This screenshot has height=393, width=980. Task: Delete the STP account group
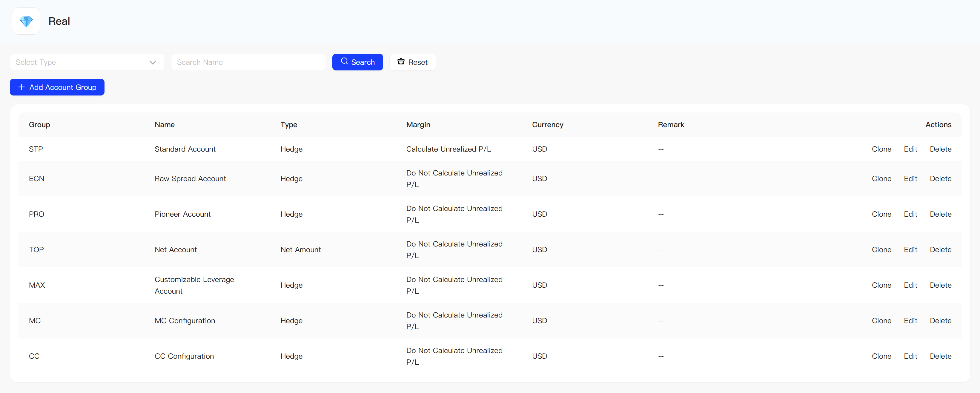coord(940,149)
